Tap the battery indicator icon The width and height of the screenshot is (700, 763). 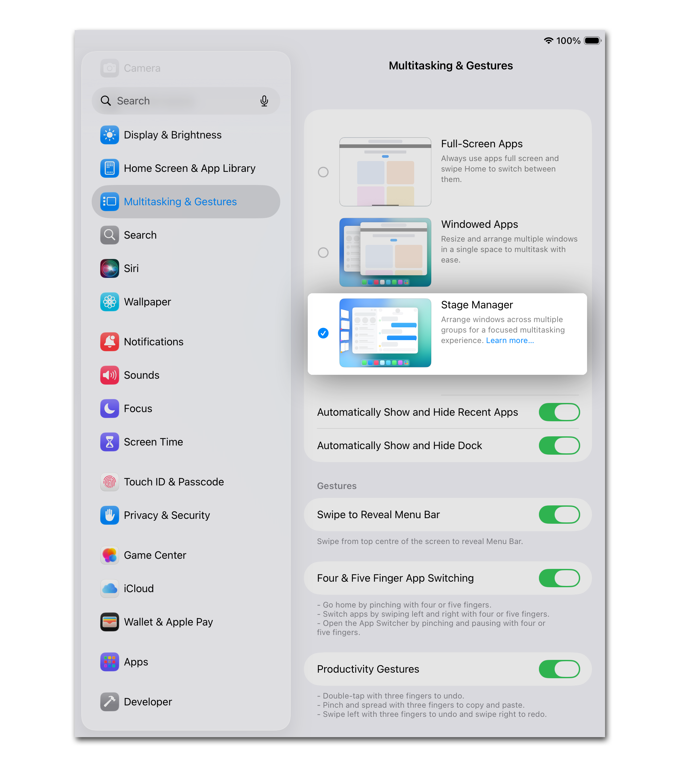(593, 41)
